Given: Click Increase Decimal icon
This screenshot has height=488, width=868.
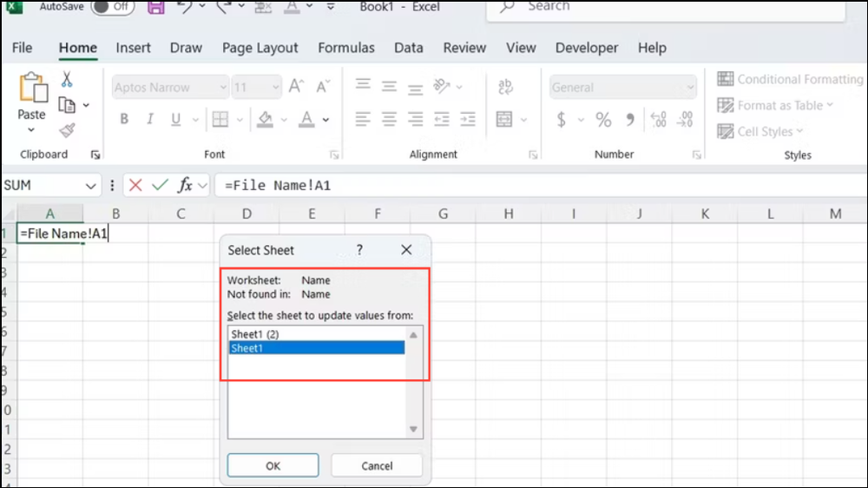Looking at the screenshot, I should click(x=659, y=120).
